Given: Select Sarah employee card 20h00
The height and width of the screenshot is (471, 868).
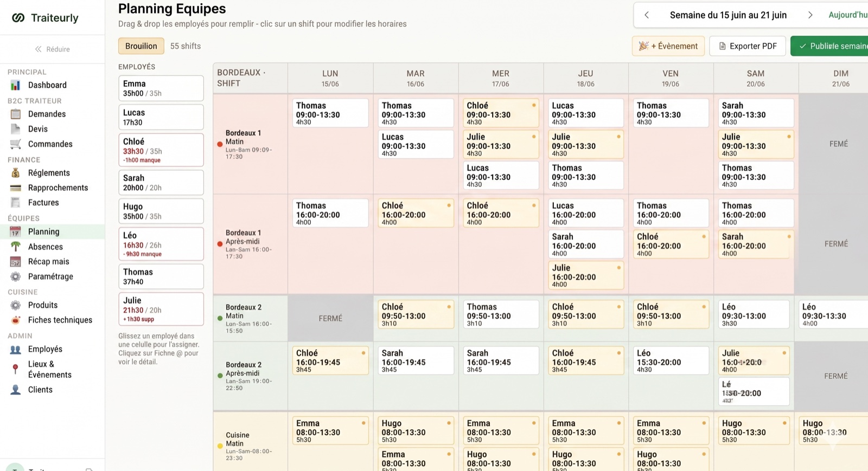Looking at the screenshot, I should point(161,183).
